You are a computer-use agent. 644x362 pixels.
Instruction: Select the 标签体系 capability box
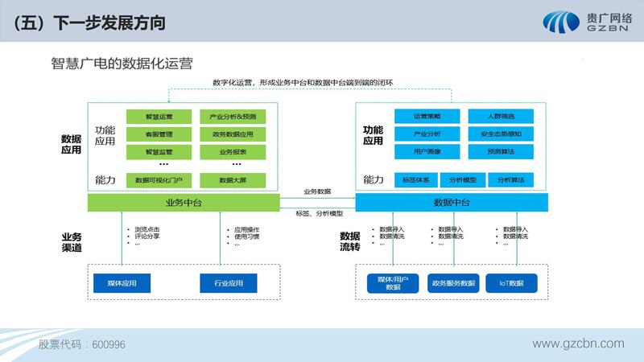point(416,179)
